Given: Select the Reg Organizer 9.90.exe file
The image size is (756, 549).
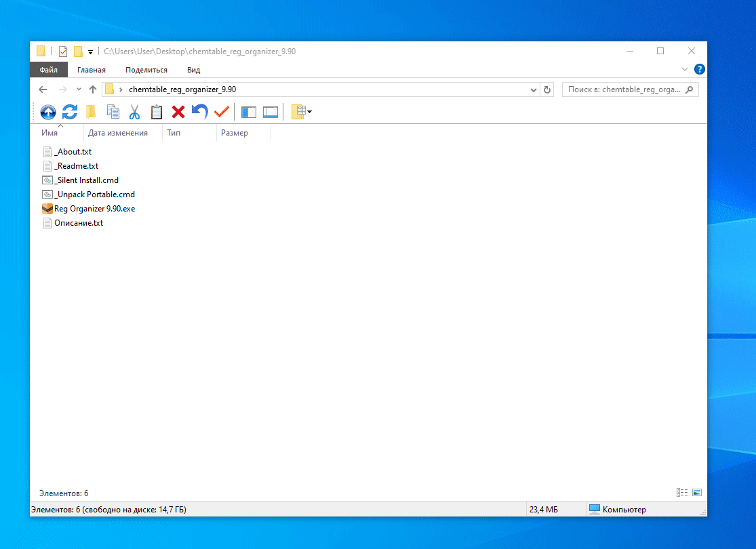Looking at the screenshot, I should point(94,209).
